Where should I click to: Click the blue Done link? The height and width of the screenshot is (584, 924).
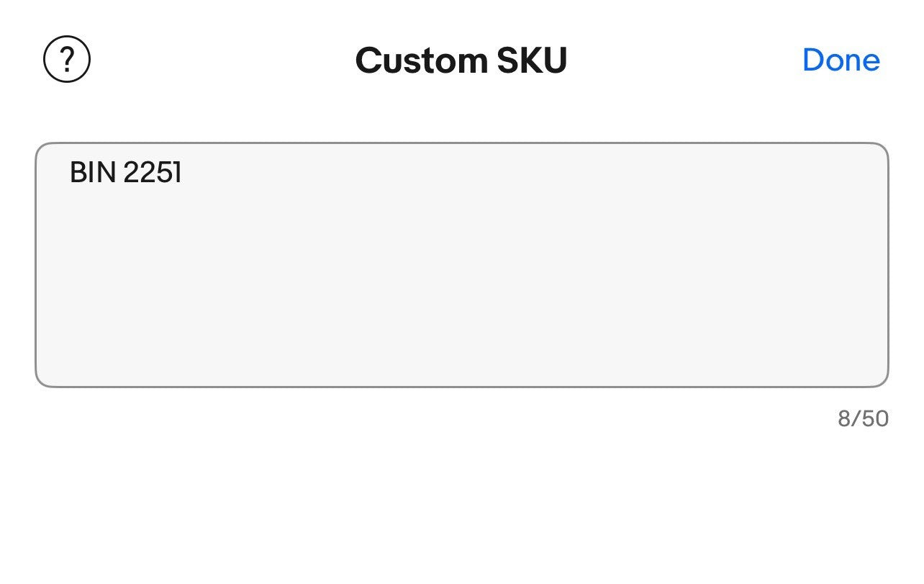pyautogui.click(x=841, y=60)
